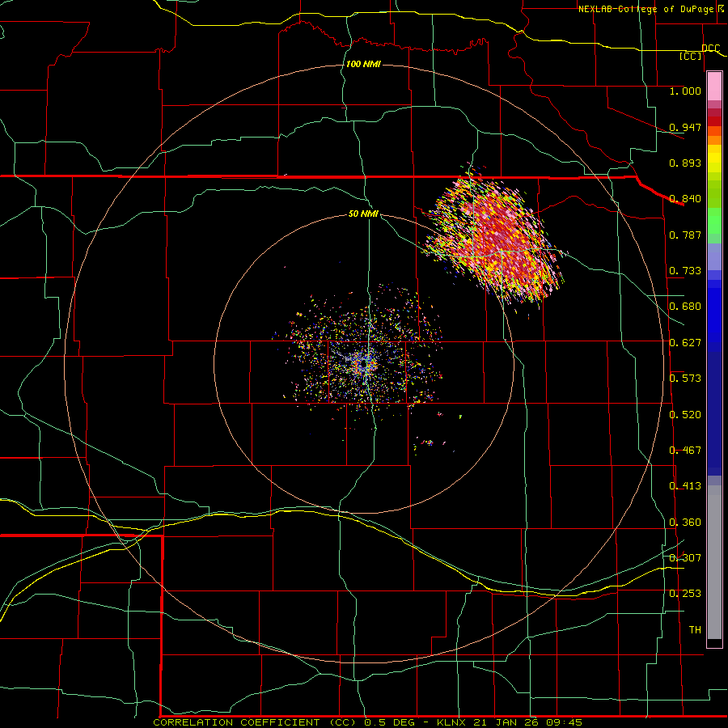This screenshot has height=728, width=728.
Task: Click the Correlation Coefficient caption at the bottom
Action: coord(366,722)
